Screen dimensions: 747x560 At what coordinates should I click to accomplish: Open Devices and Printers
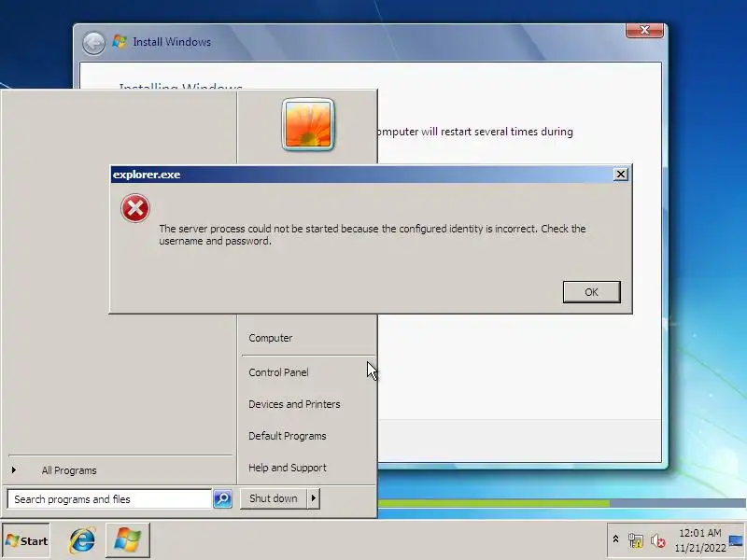coord(294,404)
